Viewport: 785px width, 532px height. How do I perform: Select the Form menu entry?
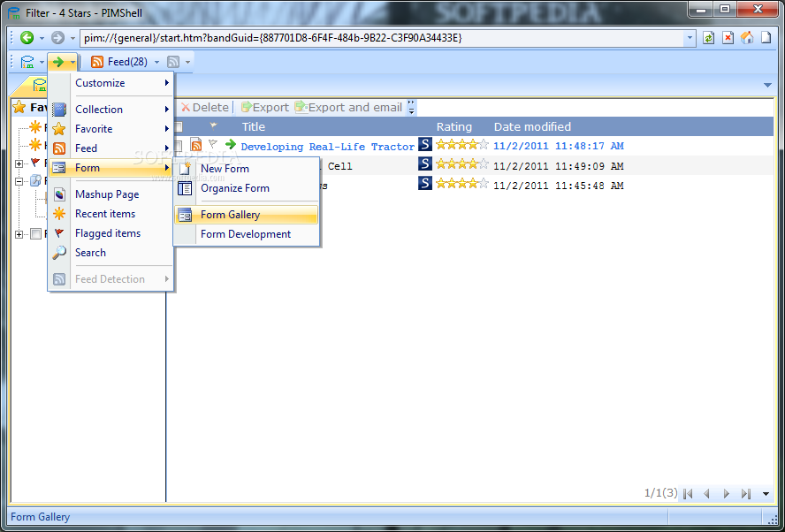point(111,168)
